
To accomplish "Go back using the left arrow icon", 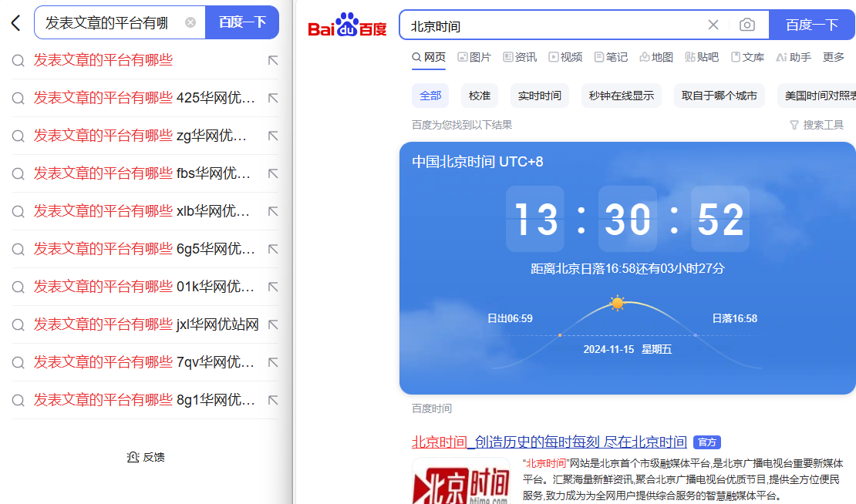I will pyautogui.click(x=16, y=23).
